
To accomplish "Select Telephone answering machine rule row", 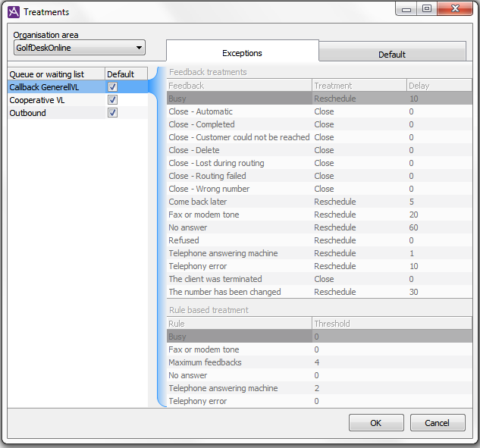I will click(238, 388).
